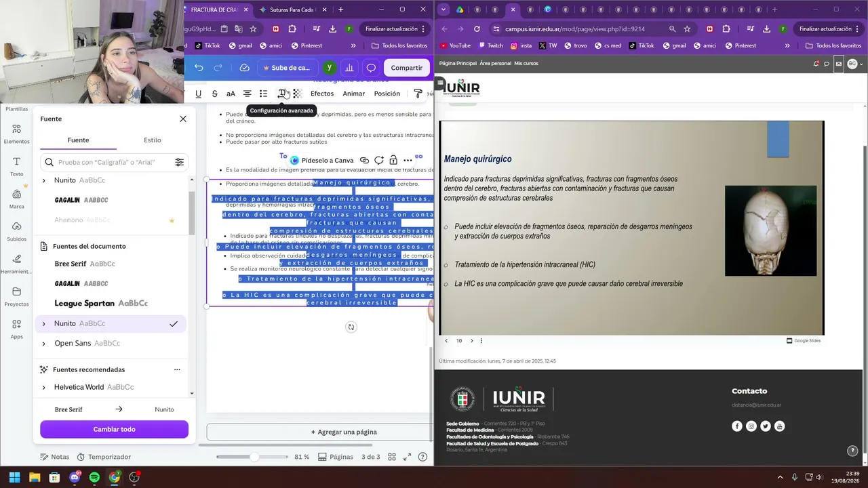Viewport: 868px width, 488px height.
Task: Open Windows Start menu
Action: click(14, 477)
